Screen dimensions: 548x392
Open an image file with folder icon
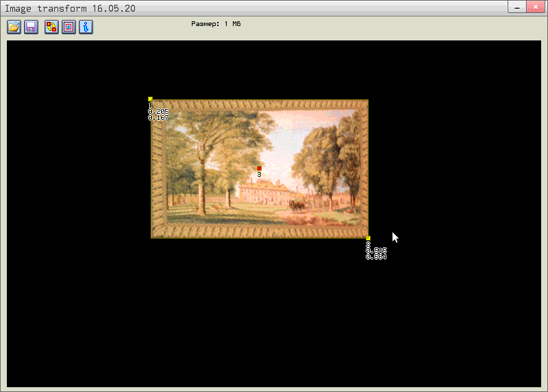[x=14, y=27]
